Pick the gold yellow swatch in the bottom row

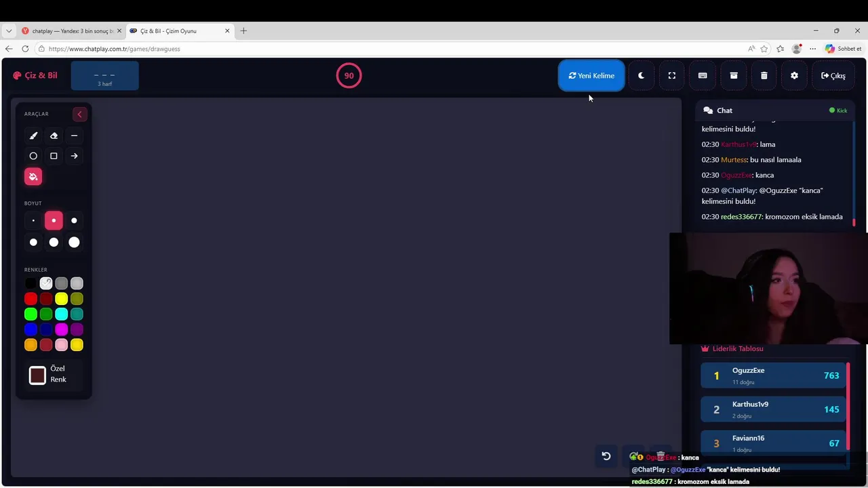[x=77, y=345]
